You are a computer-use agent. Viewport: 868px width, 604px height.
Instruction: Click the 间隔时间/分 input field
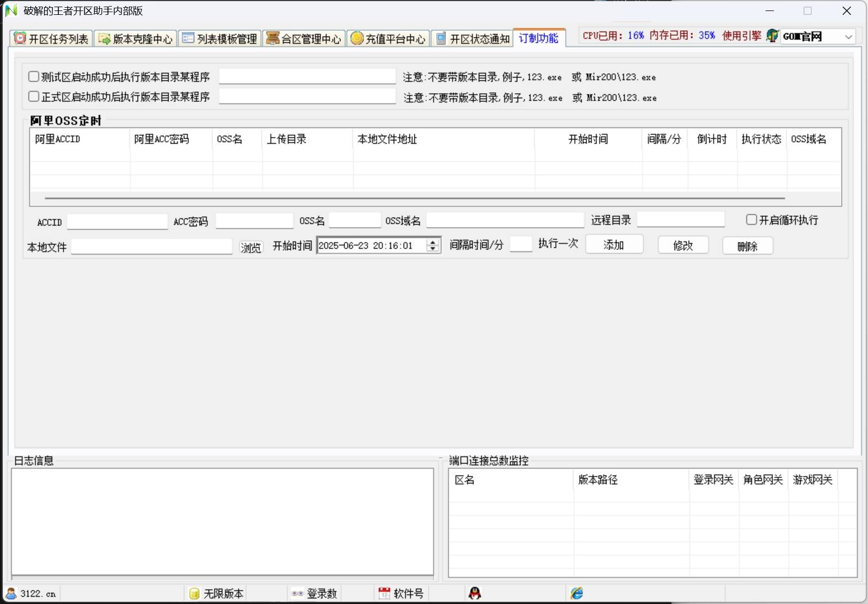[521, 244]
